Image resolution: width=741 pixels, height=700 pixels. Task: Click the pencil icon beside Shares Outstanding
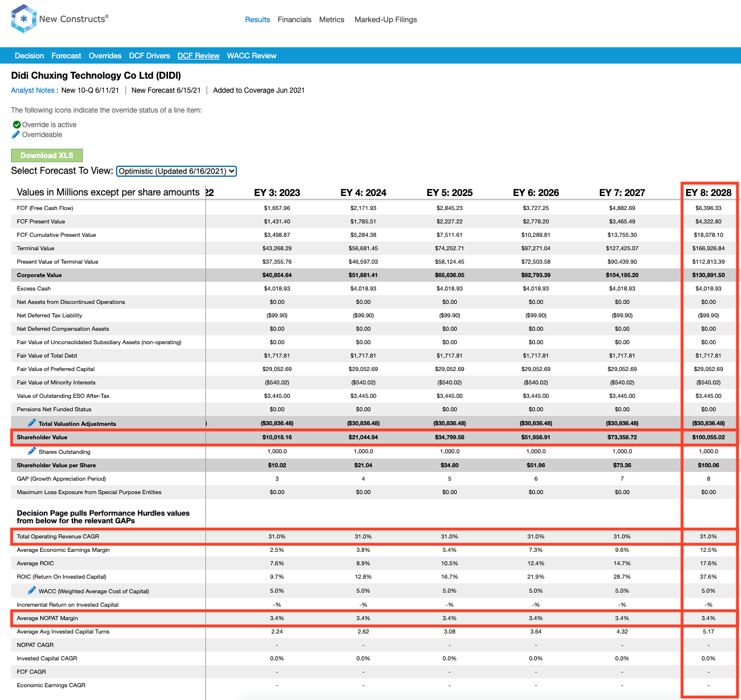pyautogui.click(x=32, y=451)
